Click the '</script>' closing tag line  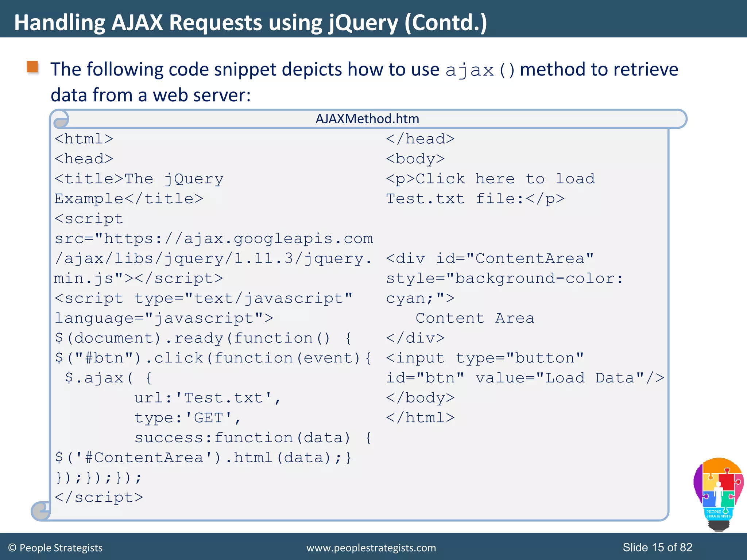[99, 497]
